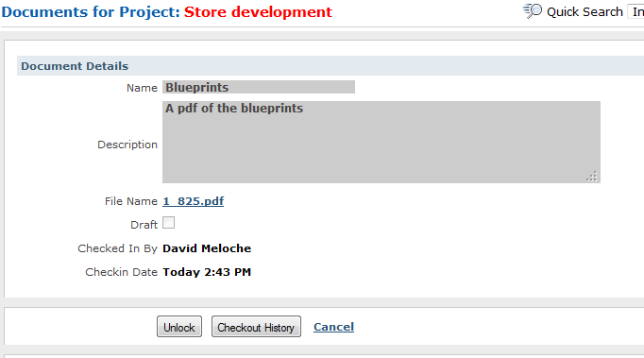
Task: Click the David Meloche name text
Action: tap(207, 248)
